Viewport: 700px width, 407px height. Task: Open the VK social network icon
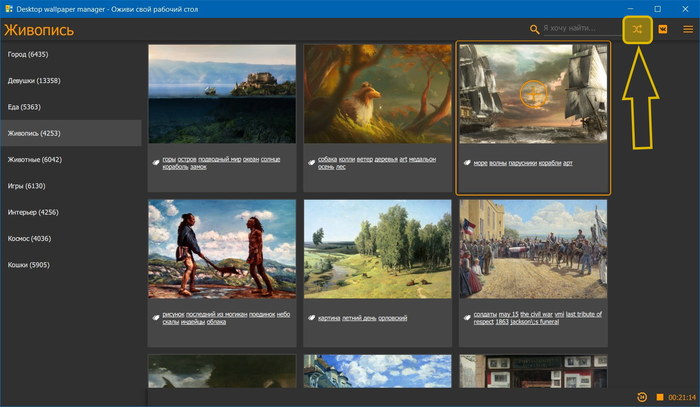[x=662, y=30]
